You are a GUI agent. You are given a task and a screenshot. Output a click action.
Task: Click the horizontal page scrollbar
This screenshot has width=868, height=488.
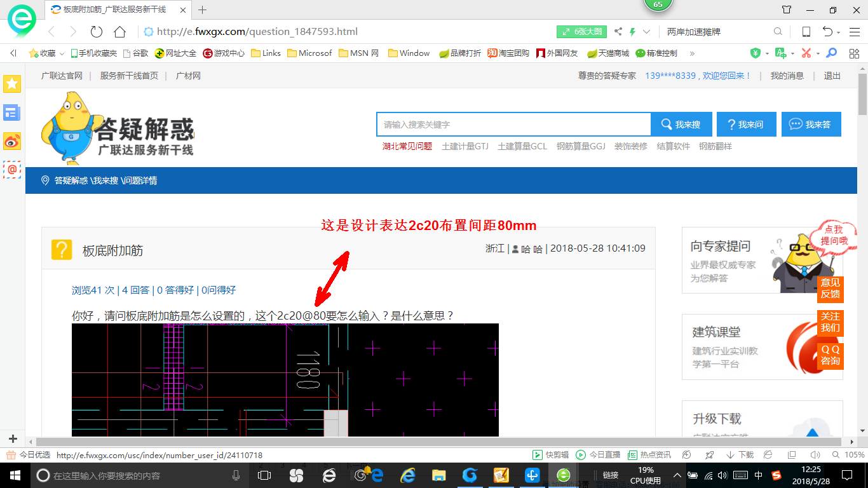tap(439, 441)
